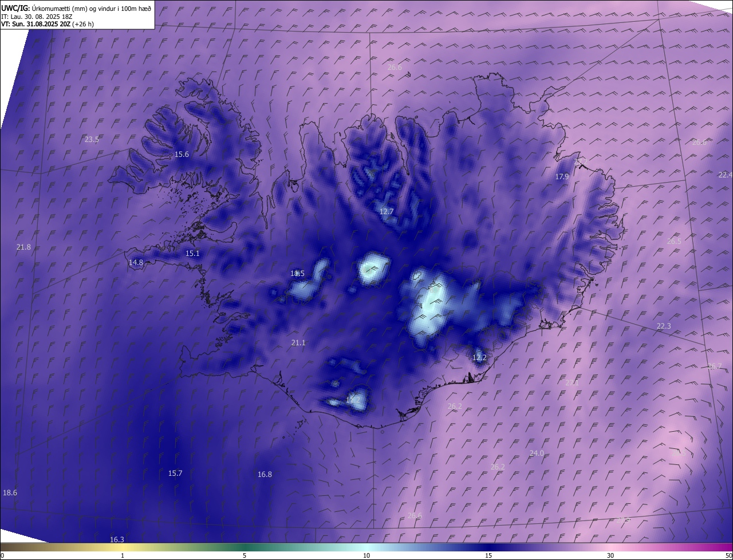
Task: Click tick label 15 on the color scale
Action: tap(488, 556)
